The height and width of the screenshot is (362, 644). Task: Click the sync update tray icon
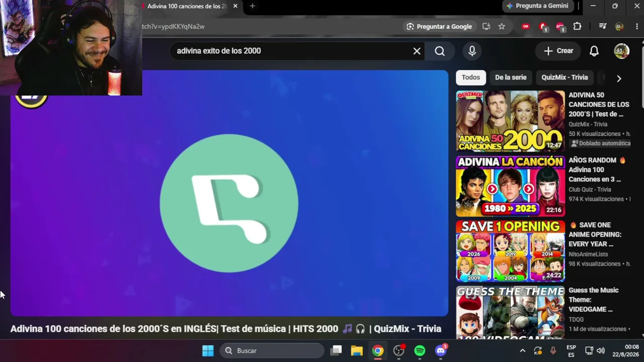pos(538,351)
